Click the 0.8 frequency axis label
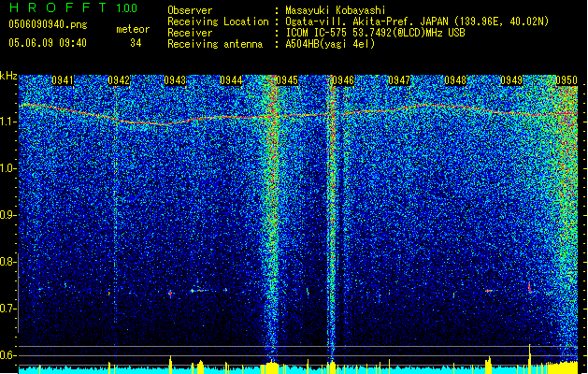 tap(7, 262)
